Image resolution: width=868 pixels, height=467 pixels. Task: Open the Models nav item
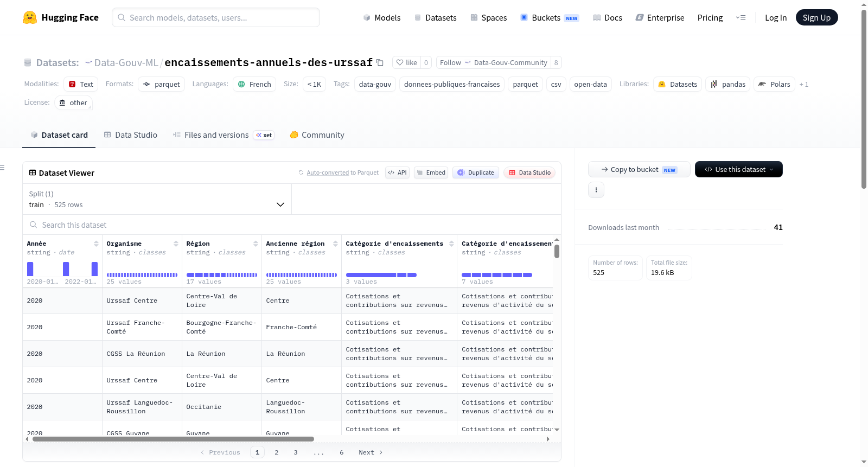[382, 17]
